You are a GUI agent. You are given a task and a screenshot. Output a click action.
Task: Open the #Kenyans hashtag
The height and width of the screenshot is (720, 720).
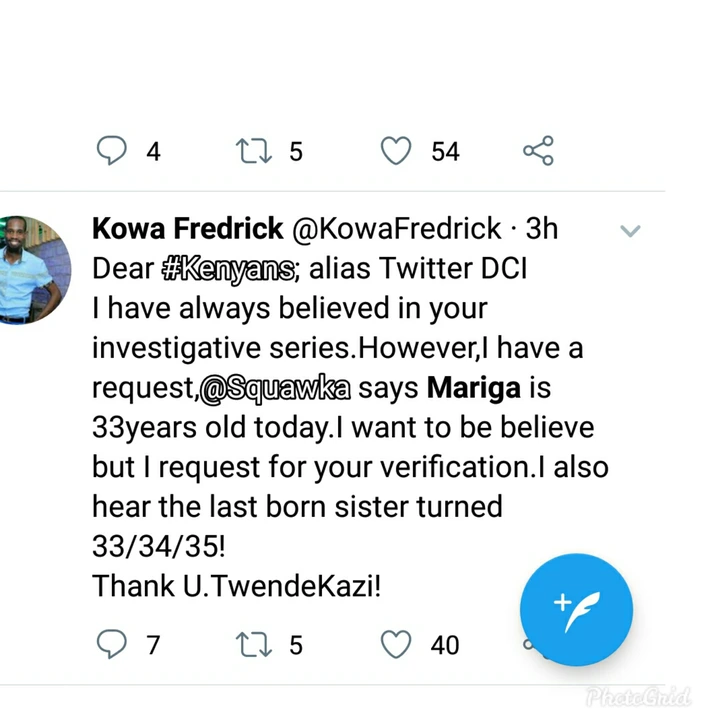(229, 269)
